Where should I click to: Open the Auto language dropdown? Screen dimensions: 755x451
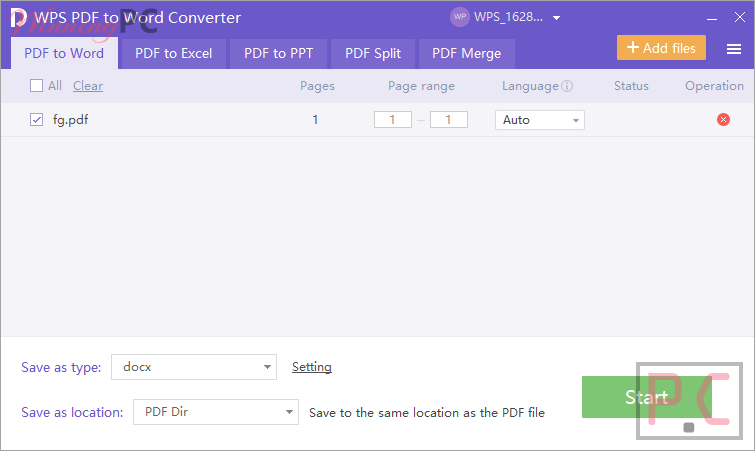tap(540, 120)
